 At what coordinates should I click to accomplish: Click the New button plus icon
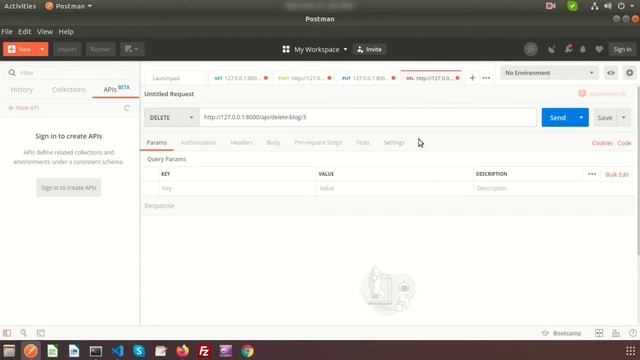(x=12, y=49)
